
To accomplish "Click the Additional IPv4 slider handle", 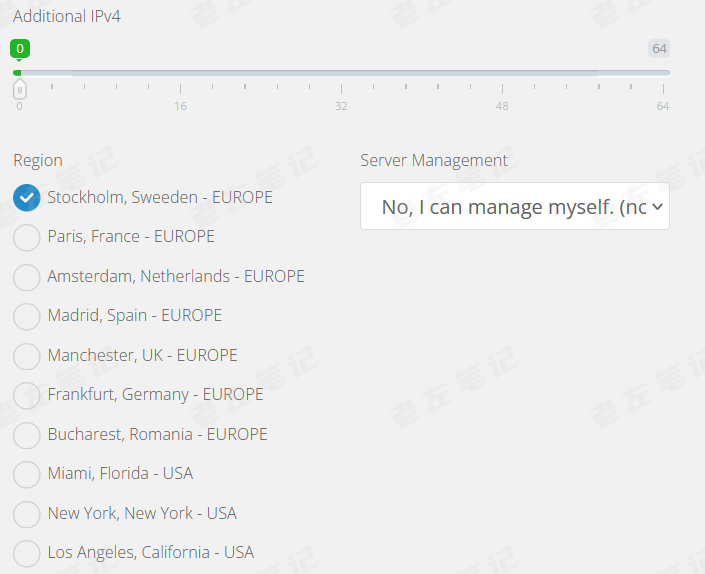I will click(x=19, y=89).
